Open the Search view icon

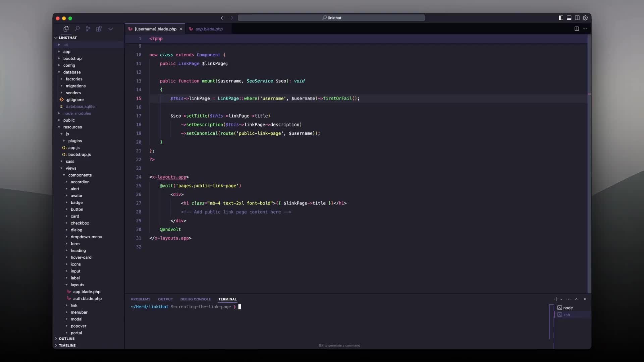tap(77, 29)
